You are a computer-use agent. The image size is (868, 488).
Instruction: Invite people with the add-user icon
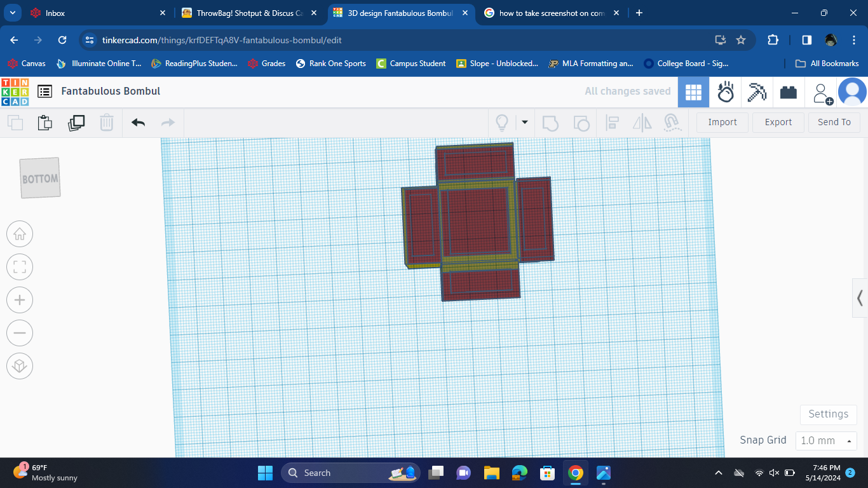coord(823,93)
